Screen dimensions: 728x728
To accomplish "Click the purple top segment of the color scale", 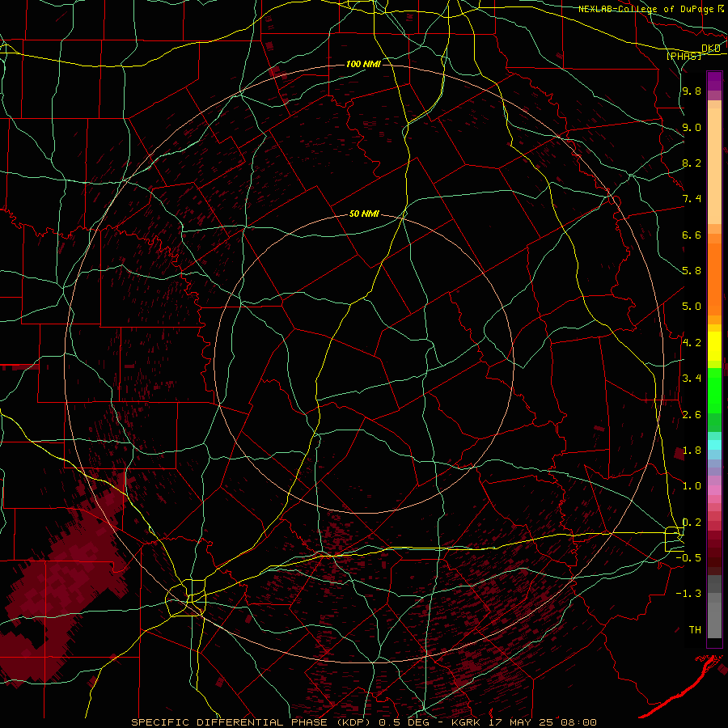I will point(714,81).
